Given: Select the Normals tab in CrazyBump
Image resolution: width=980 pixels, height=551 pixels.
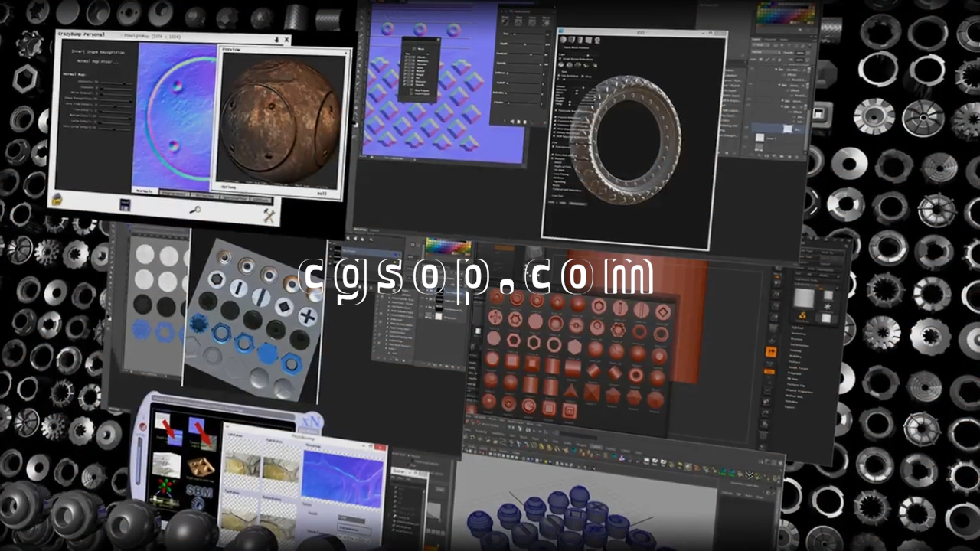Looking at the screenshot, I should coord(145,190).
